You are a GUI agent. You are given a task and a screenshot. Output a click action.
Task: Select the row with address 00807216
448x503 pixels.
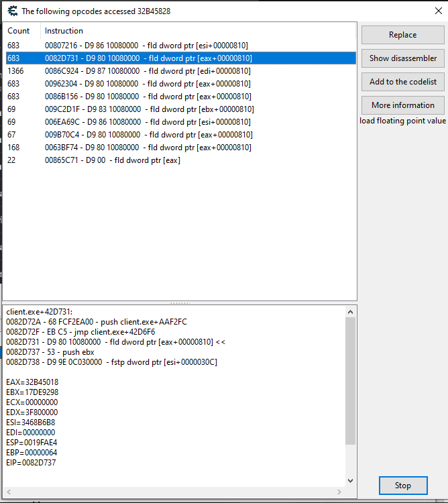click(181, 46)
